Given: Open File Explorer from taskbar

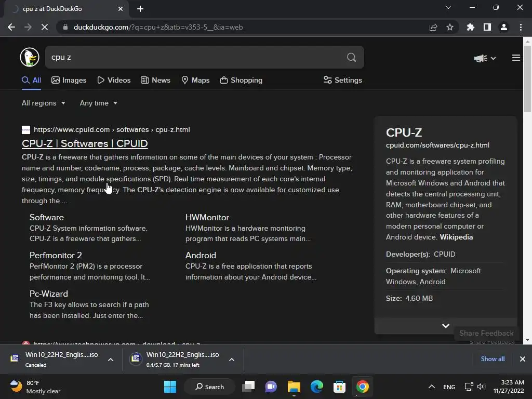Looking at the screenshot, I should pos(294,387).
